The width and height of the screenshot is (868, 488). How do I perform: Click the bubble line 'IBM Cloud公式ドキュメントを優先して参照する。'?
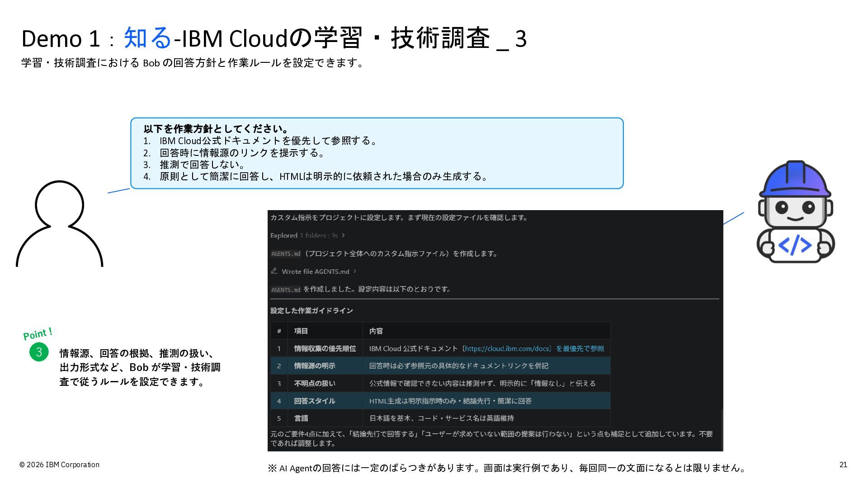click(269, 141)
